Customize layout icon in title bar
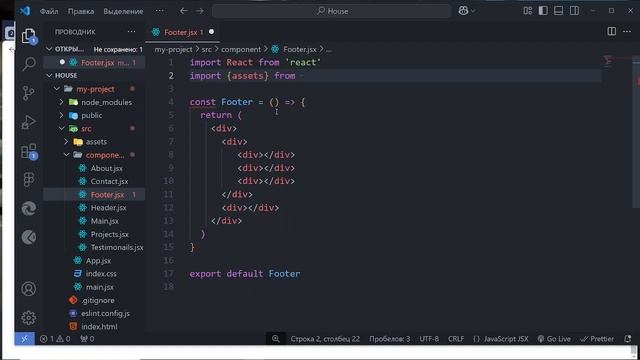 528,11
